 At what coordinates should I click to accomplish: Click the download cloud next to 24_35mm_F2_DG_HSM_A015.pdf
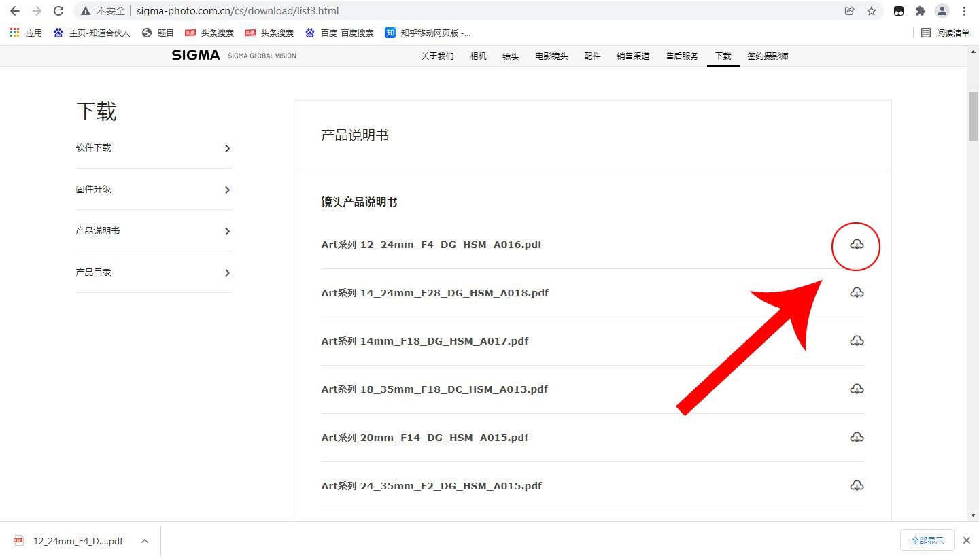pos(857,485)
